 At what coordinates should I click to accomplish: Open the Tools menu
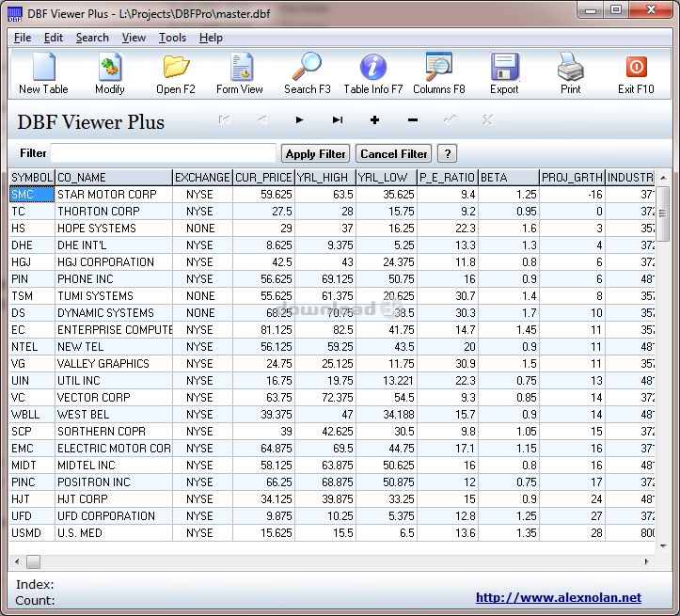click(172, 38)
